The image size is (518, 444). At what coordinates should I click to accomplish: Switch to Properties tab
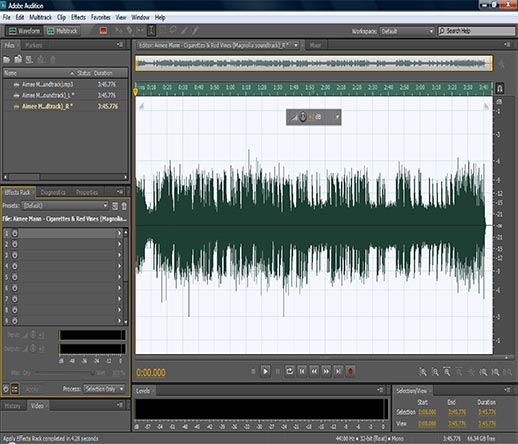(x=87, y=192)
